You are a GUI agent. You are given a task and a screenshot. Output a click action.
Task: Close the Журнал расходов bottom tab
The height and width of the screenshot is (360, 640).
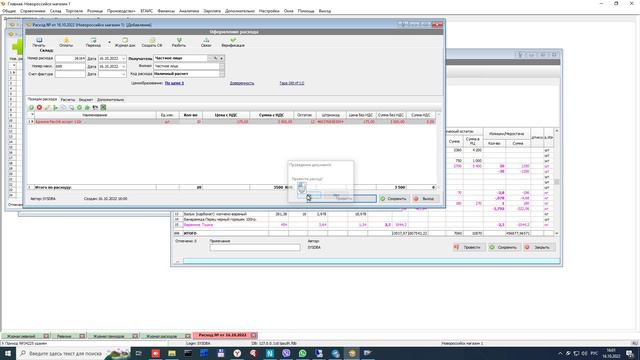coord(188,336)
